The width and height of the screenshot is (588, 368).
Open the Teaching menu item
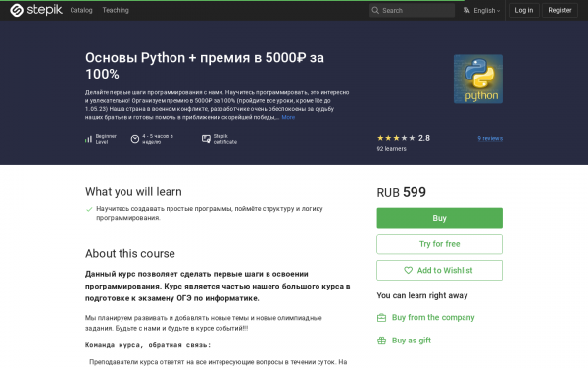tap(116, 10)
